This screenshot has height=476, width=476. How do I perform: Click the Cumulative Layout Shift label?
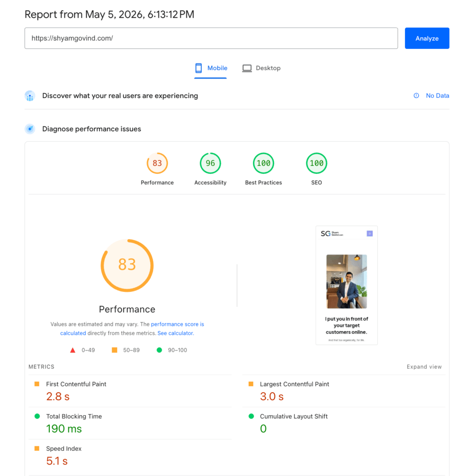click(x=294, y=416)
